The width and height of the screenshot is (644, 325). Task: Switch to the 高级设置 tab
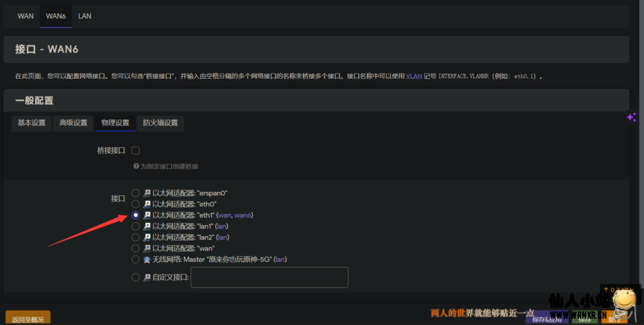73,123
